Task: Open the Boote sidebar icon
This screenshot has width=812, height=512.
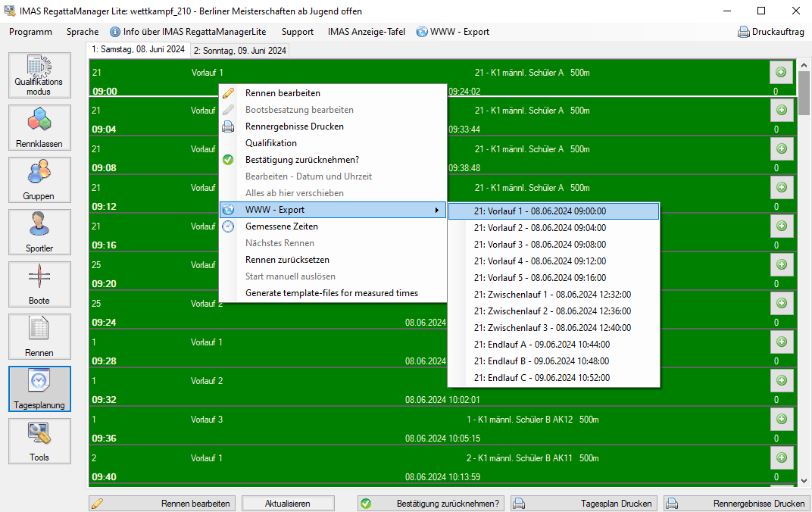Action: coord(39,284)
